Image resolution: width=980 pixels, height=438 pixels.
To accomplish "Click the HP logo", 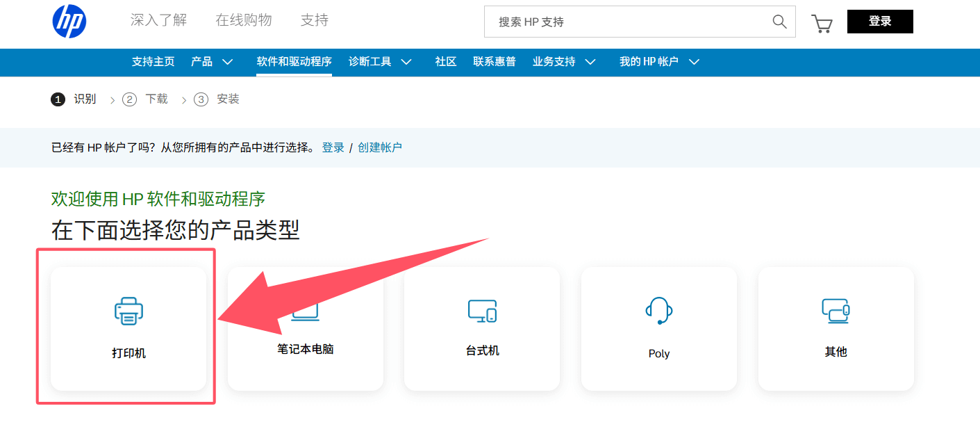I will tap(69, 21).
